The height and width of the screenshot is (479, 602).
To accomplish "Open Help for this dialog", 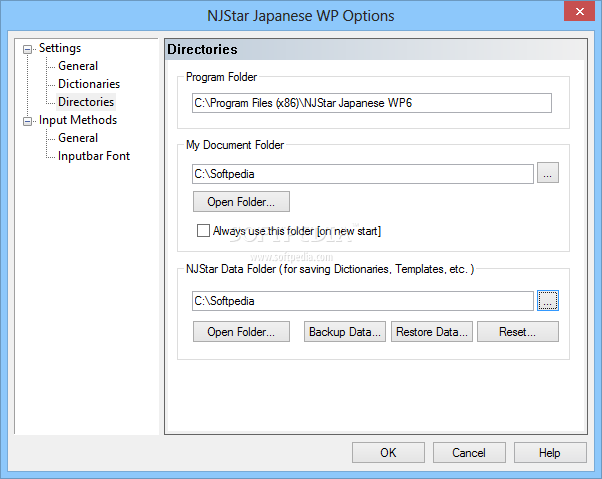I will click(x=550, y=453).
